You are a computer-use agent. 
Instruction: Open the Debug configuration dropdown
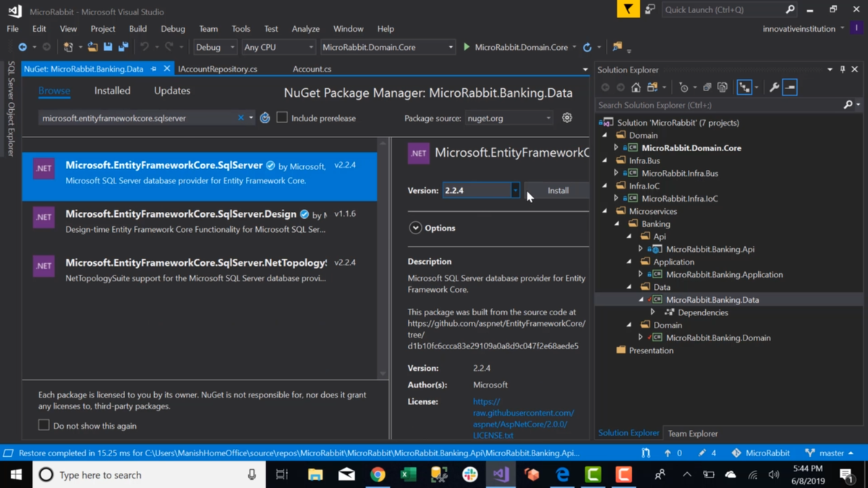215,47
